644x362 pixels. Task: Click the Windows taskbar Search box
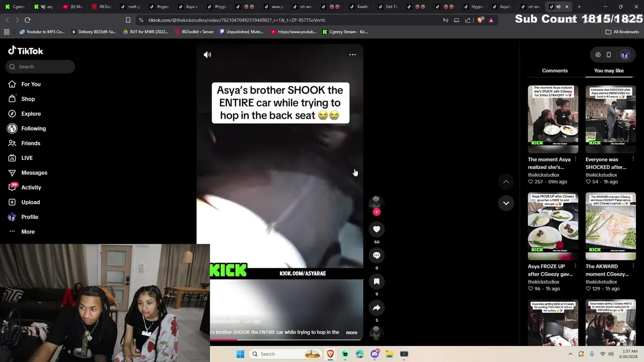click(285, 354)
